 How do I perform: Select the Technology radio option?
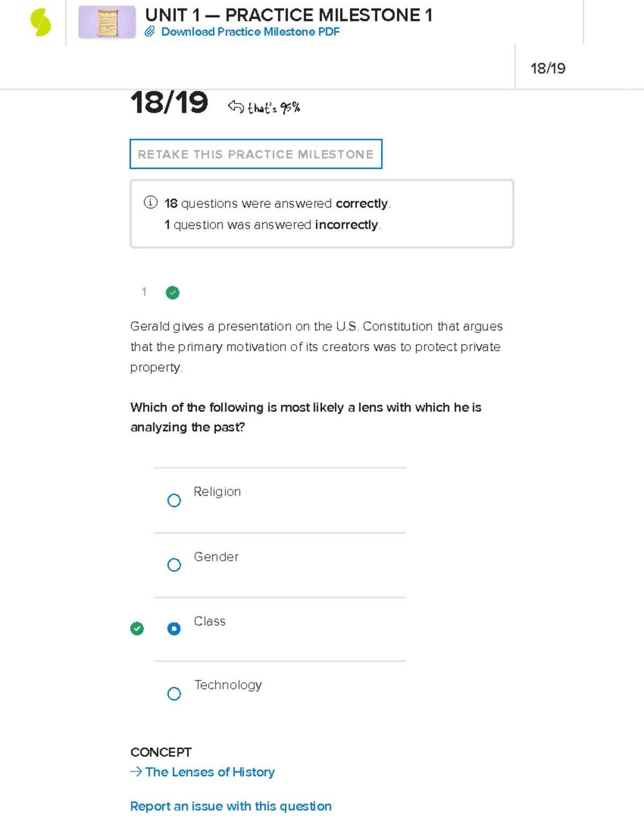174,694
